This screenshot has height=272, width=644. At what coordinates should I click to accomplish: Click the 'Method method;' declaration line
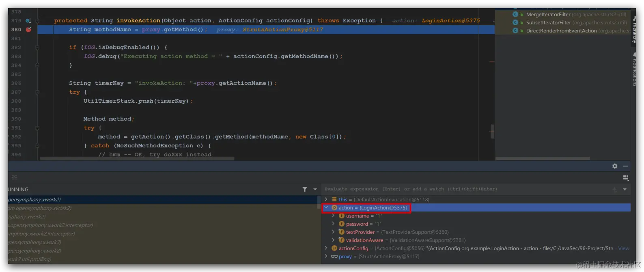coord(109,119)
